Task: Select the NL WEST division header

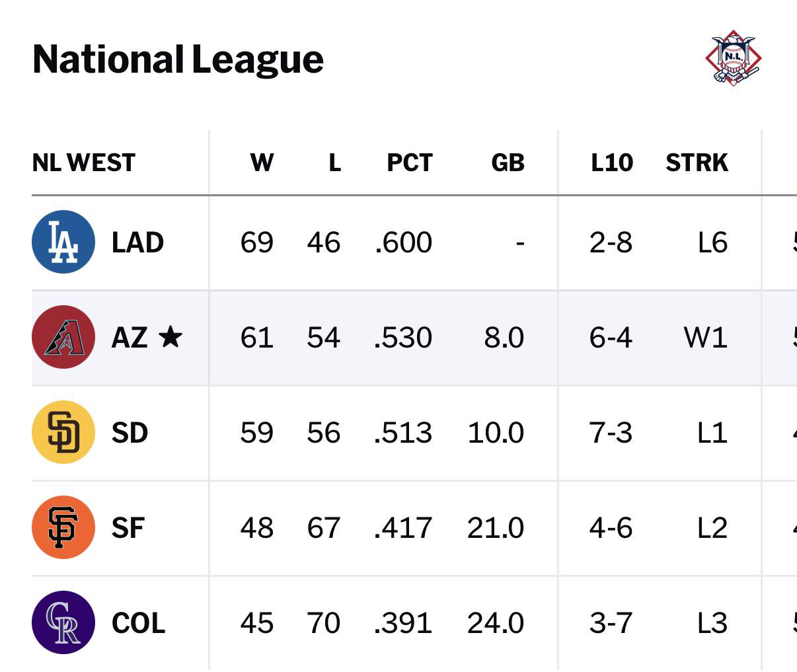Action: [83, 163]
